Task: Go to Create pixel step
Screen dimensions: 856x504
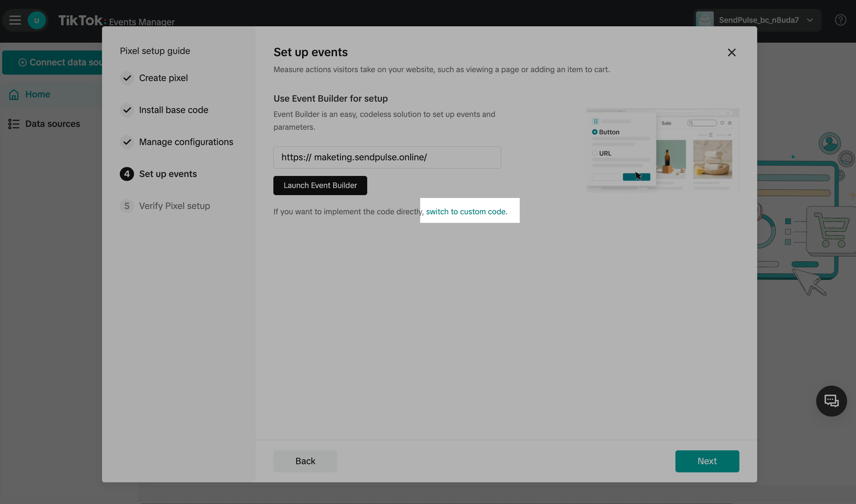Action: pyautogui.click(x=163, y=78)
